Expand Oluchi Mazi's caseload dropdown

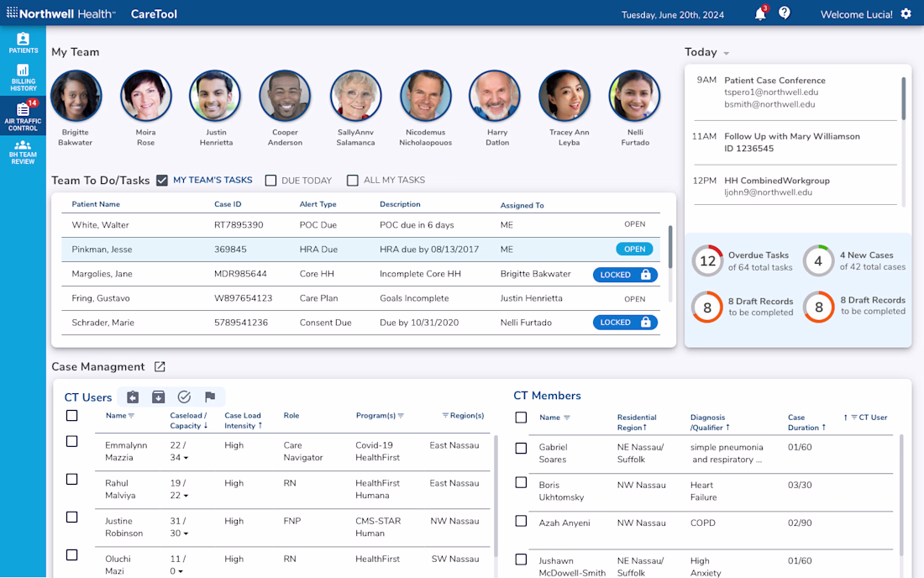(x=181, y=571)
